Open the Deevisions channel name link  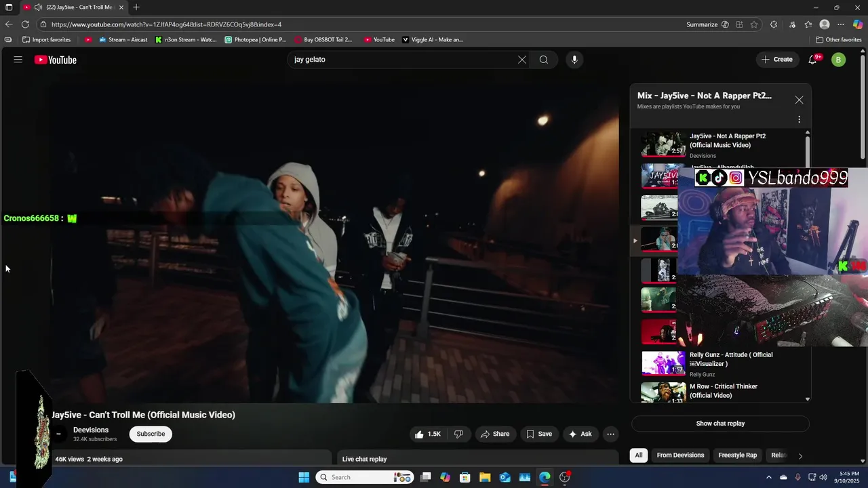point(91,430)
